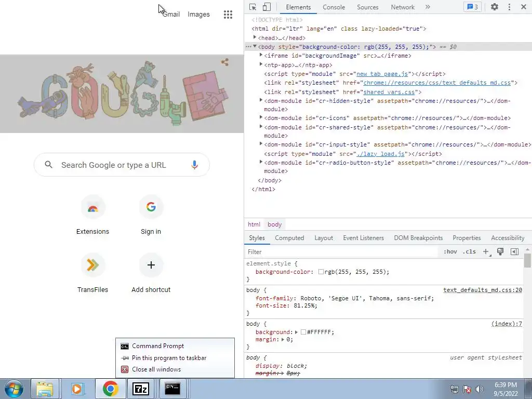Expand the cr-icons dom-module node
This screenshot has width=532, height=399.
click(261, 117)
